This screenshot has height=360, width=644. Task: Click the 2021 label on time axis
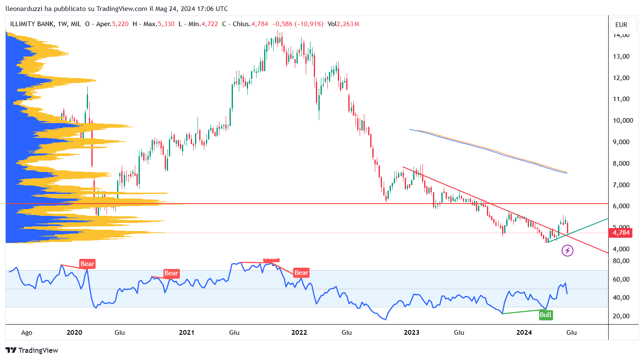click(187, 333)
